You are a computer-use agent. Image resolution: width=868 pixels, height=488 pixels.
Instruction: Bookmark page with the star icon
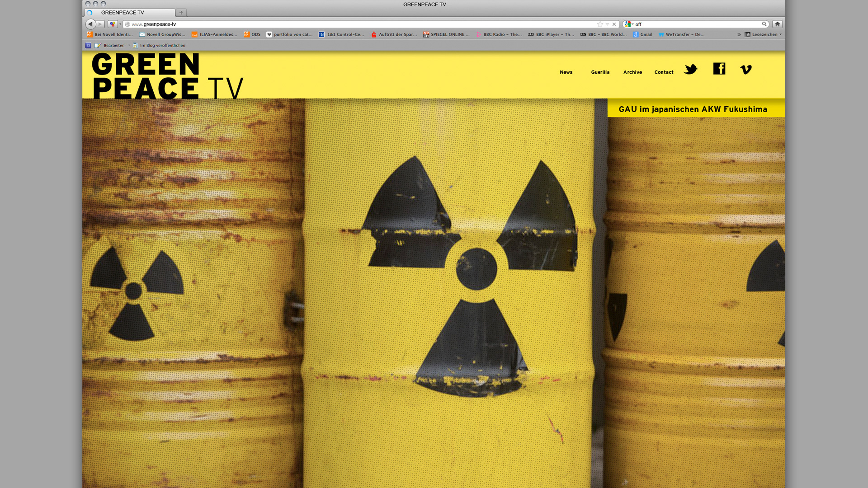(x=600, y=24)
